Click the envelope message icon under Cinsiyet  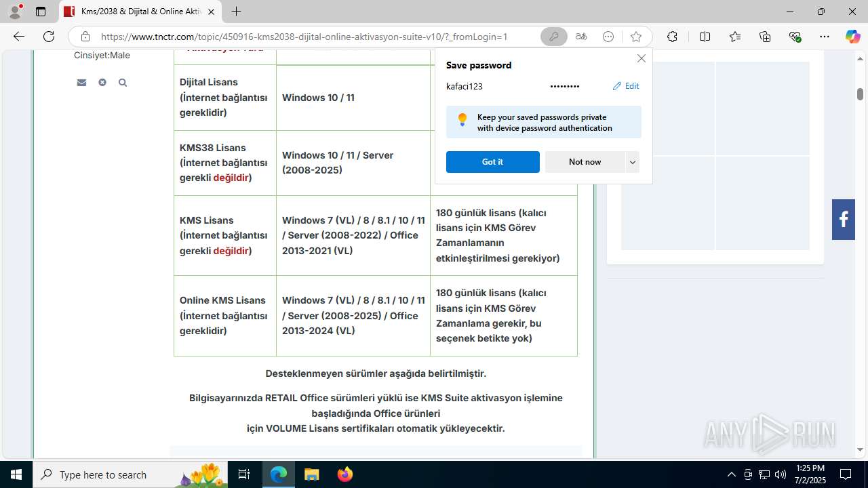point(81,83)
